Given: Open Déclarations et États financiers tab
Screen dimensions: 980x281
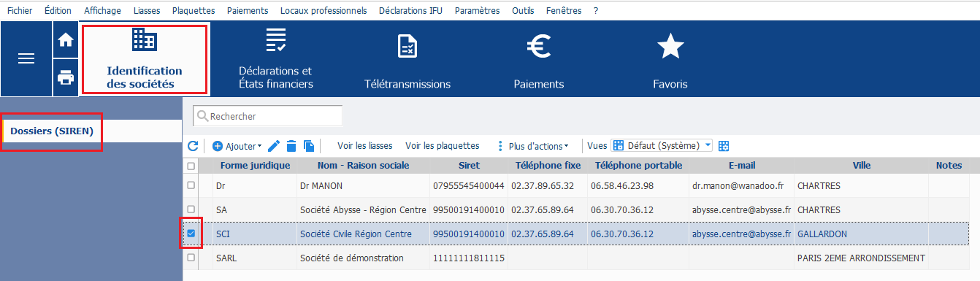Looking at the screenshot, I should tap(276, 60).
